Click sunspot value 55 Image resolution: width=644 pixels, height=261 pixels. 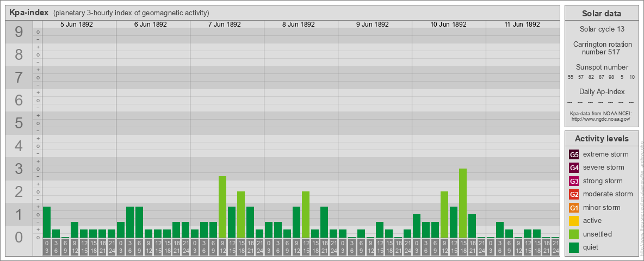[571, 77]
